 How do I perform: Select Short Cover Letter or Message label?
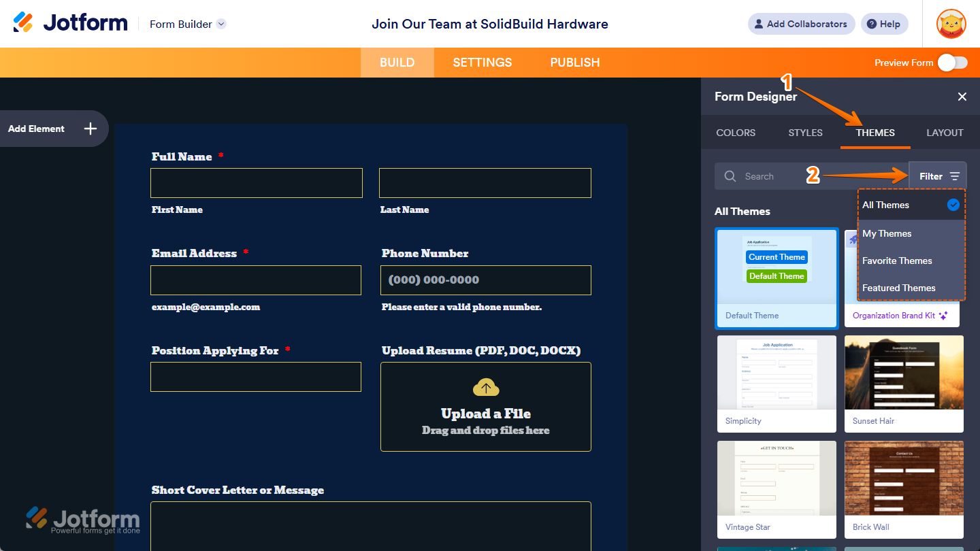pyautogui.click(x=238, y=490)
